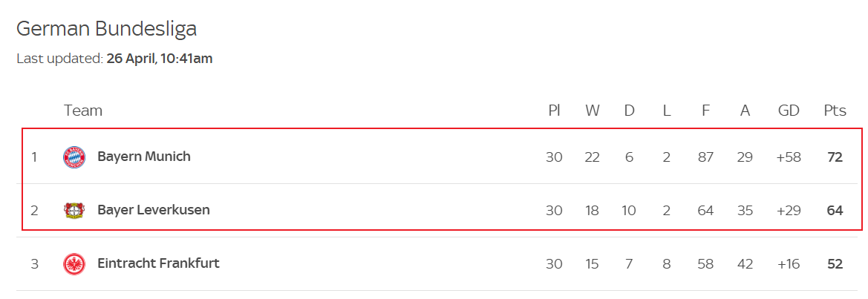Select the GD column header
The image size is (868, 299).
(789, 111)
